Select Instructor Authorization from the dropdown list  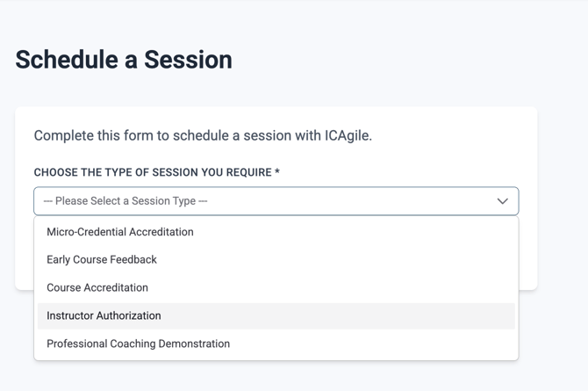click(x=104, y=315)
